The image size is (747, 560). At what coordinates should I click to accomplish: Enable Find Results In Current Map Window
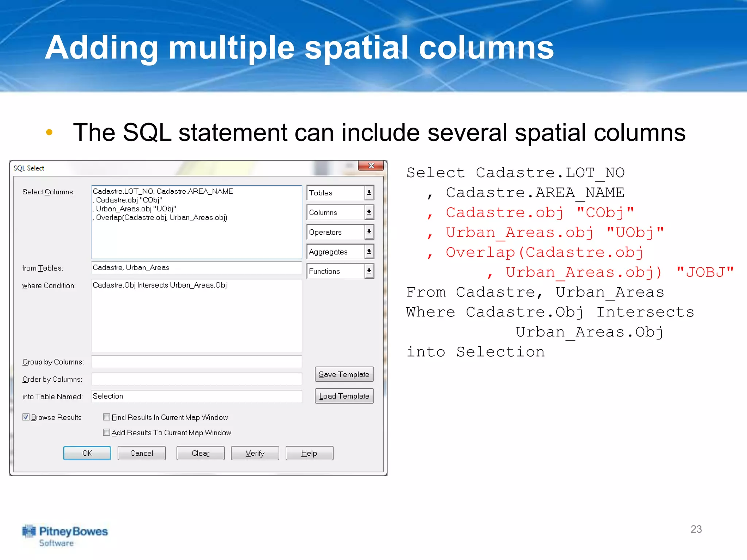[107, 417]
